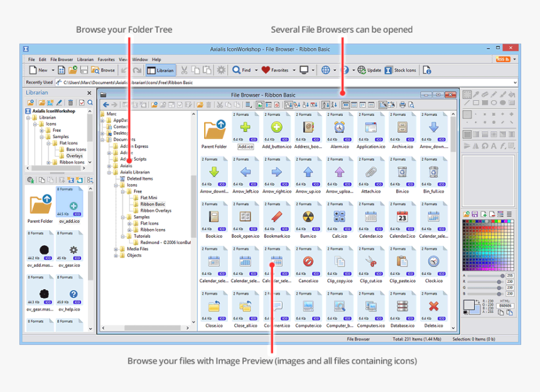
Task: Click the print preview icon in File Browser toolbar
Action: click(411, 105)
